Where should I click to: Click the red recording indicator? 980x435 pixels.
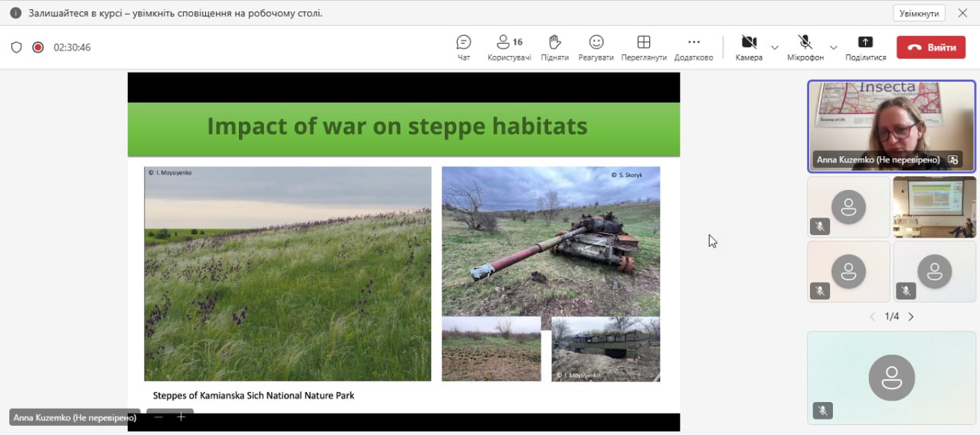coord(38,47)
